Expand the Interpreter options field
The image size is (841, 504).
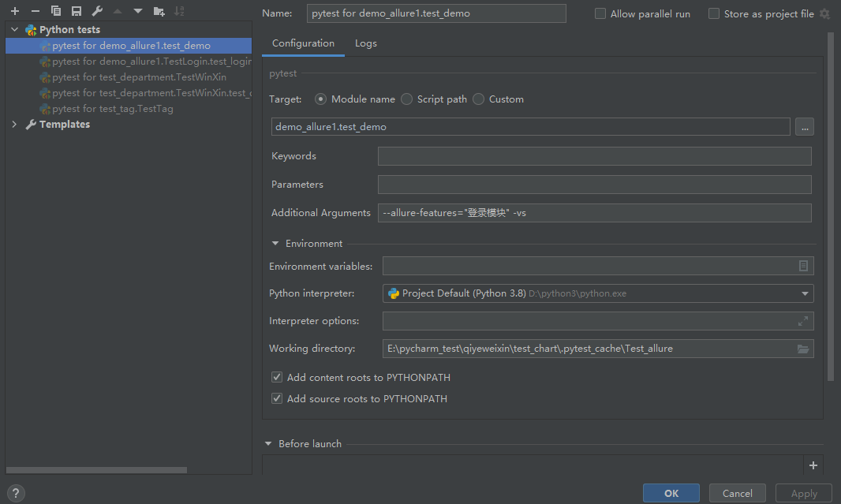coord(803,321)
